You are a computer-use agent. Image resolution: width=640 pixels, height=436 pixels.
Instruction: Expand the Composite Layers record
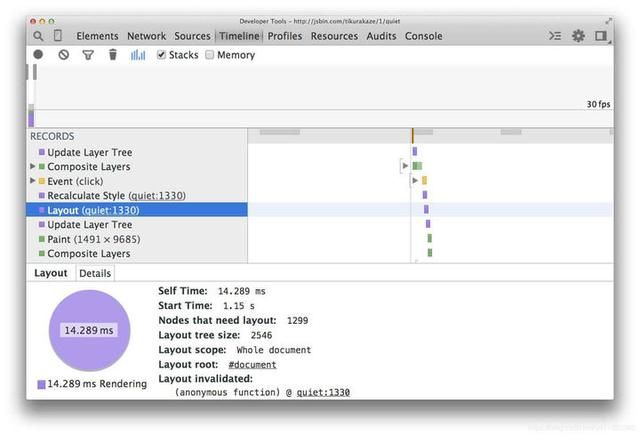[33, 167]
